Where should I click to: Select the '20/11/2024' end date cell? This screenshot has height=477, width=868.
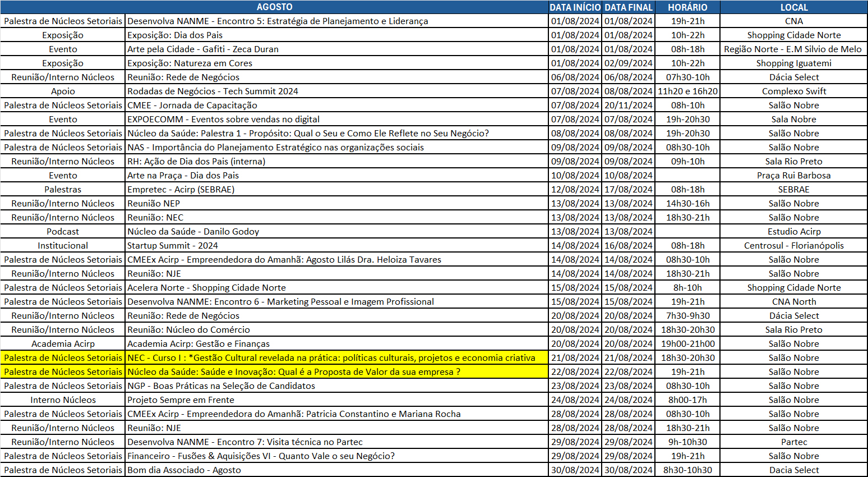point(629,105)
